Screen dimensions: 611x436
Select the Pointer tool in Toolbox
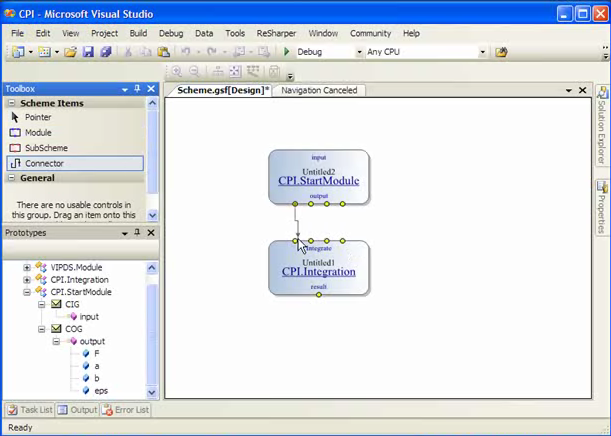tap(37, 117)
